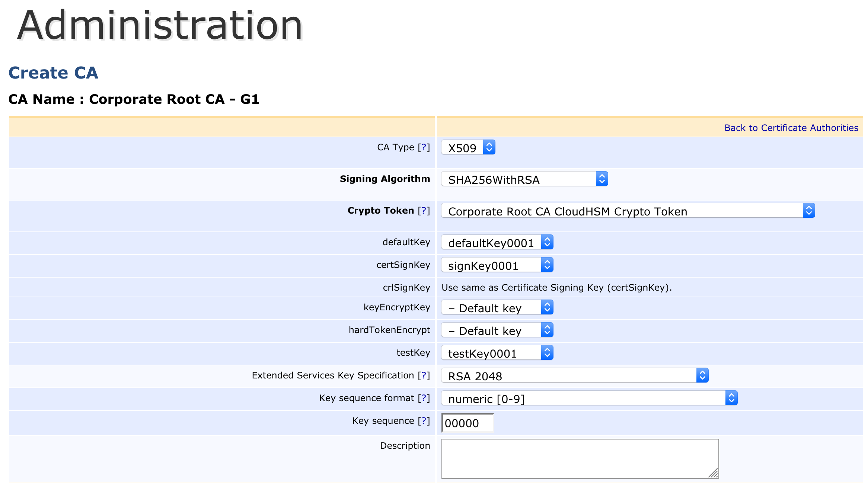Open the certSignKey signKey0001 dropdown
The image size is (868, 483).
497,265
